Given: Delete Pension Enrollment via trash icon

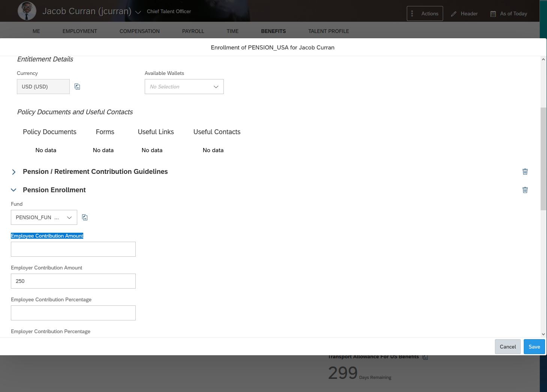Looking at the screenshot, I should 525,190.
